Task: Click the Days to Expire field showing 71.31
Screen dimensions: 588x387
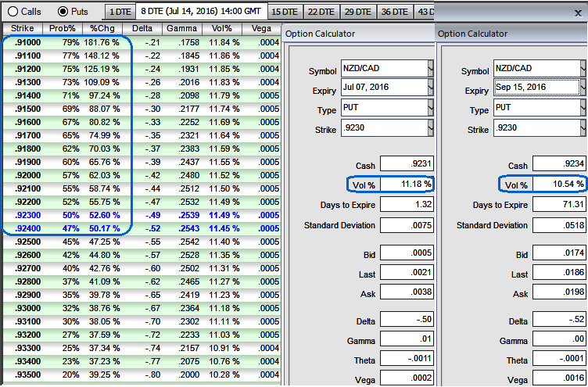Action: (x=558, y=205)
